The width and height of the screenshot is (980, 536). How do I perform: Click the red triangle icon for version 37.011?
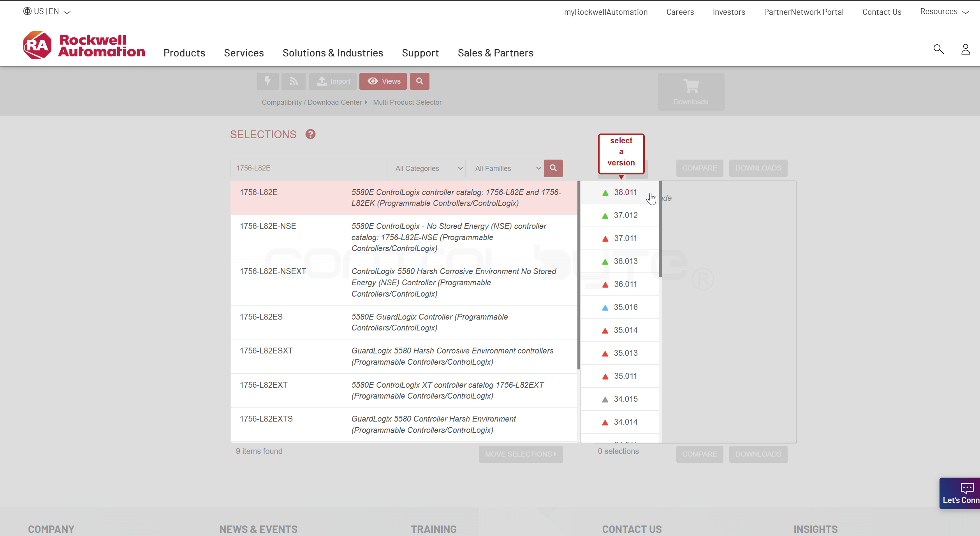pos(605,239)
